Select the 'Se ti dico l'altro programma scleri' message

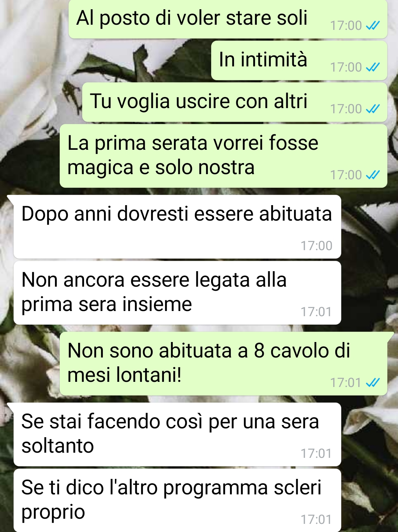[177, 500]
